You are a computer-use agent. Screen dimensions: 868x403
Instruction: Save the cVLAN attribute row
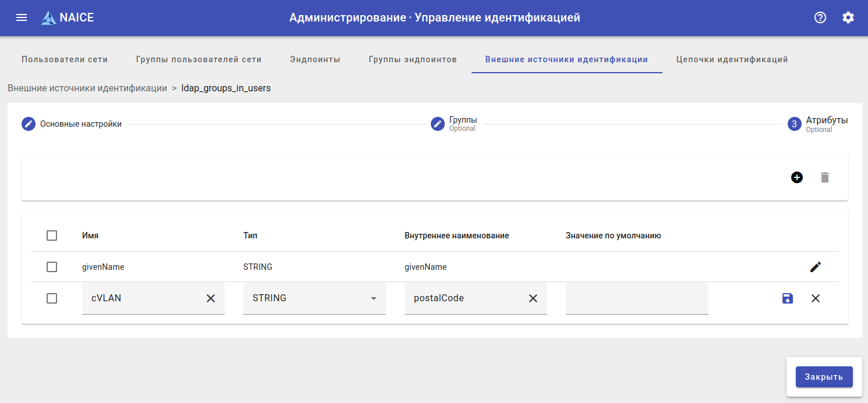(x=788, y=298)
